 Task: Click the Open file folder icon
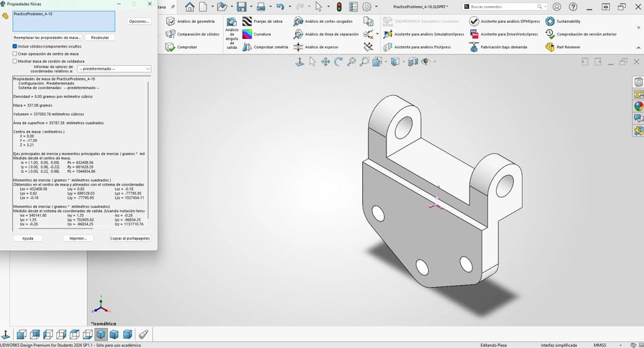[x=222, y=7]
